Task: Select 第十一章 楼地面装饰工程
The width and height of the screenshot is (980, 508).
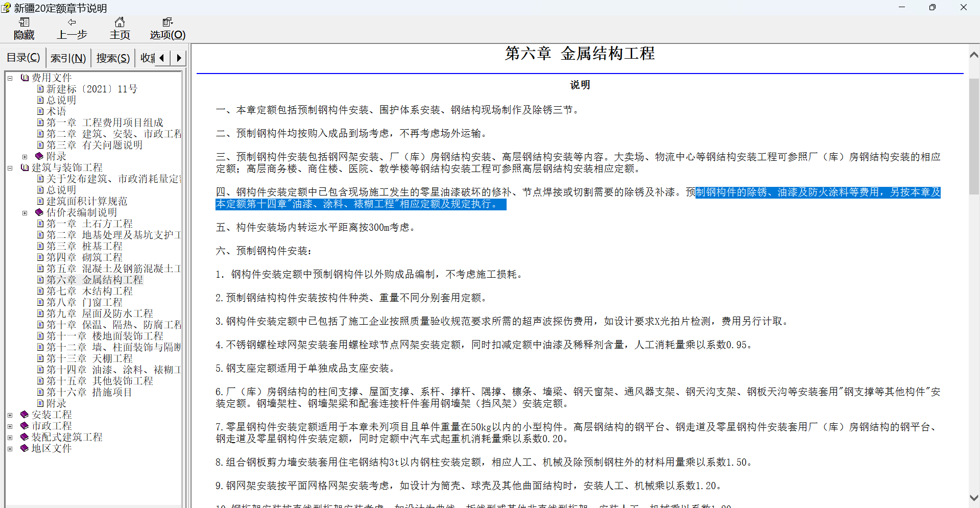Action: coord(105,336)
